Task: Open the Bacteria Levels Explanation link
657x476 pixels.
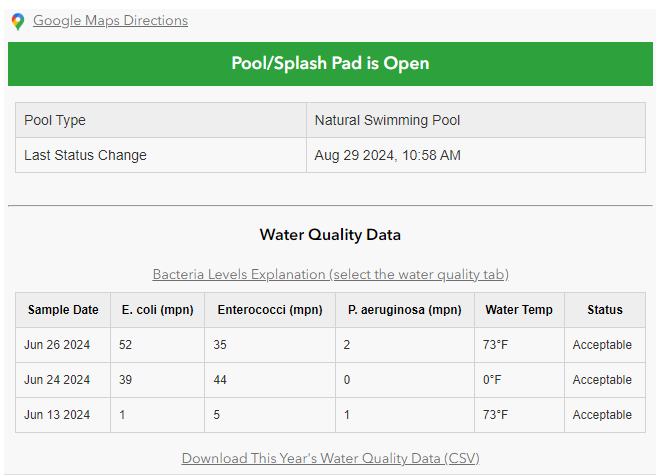Action: click(330, 274)
